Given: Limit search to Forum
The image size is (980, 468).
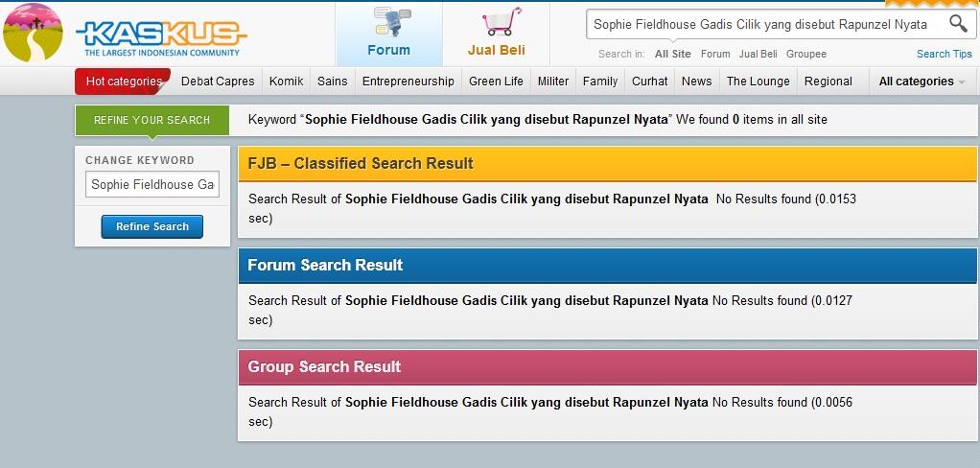Looking at the screenshot, I should (x=715, y=55).
